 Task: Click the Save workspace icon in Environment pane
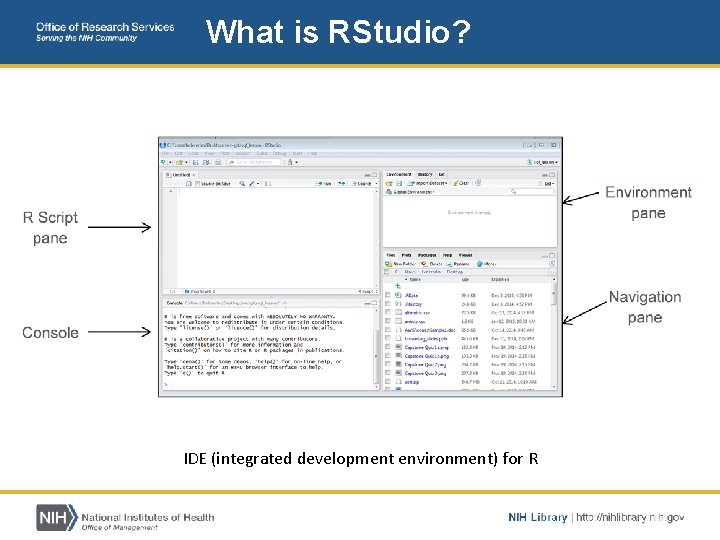399,183
